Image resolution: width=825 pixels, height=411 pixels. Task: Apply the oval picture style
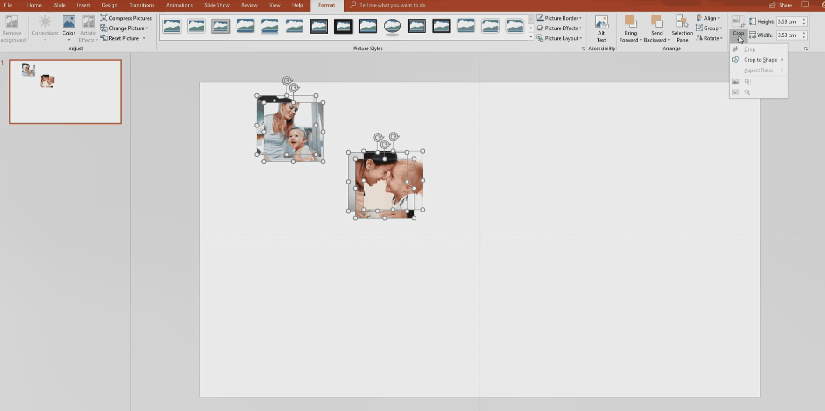point(392,26)
